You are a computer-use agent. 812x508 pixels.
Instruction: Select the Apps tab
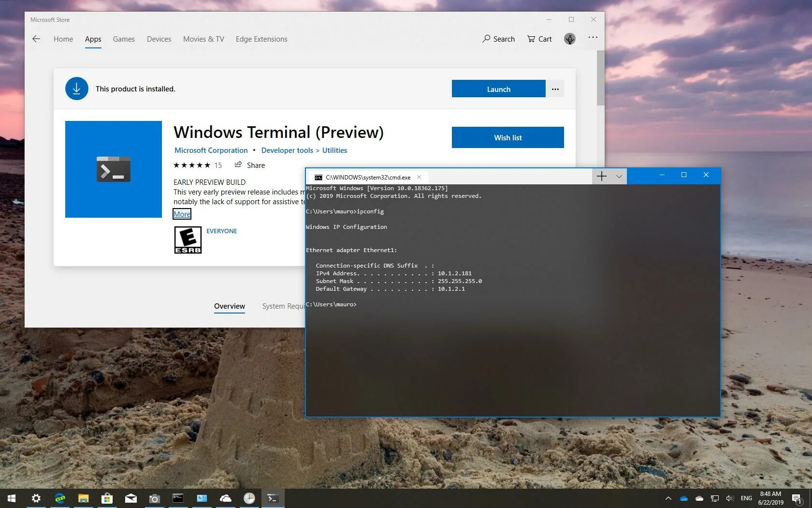pos(93,39)
